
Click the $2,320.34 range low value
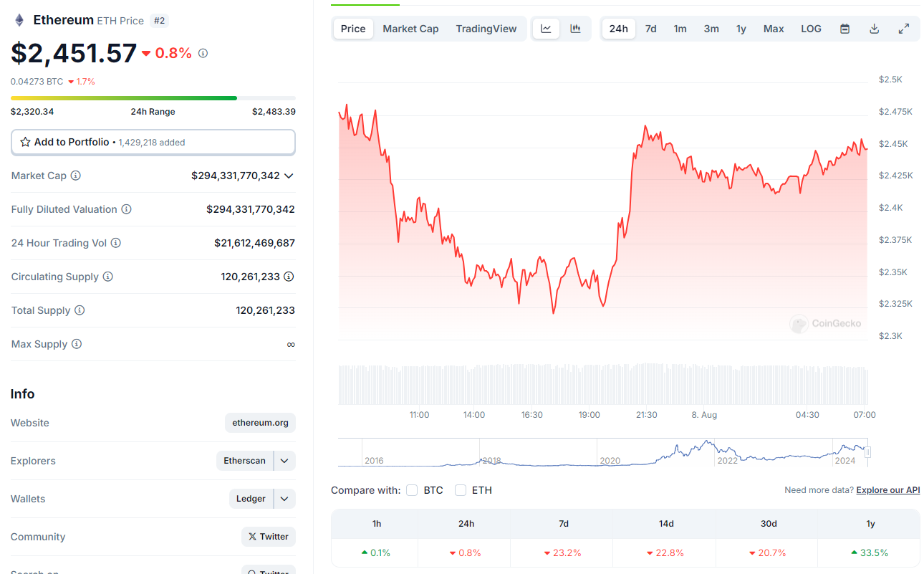(x=32, y=112)
